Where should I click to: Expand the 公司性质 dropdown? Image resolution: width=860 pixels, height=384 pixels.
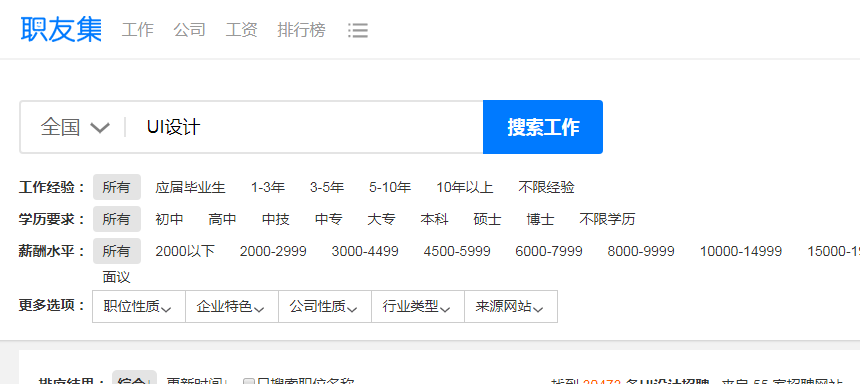click(x=325, y=307)
